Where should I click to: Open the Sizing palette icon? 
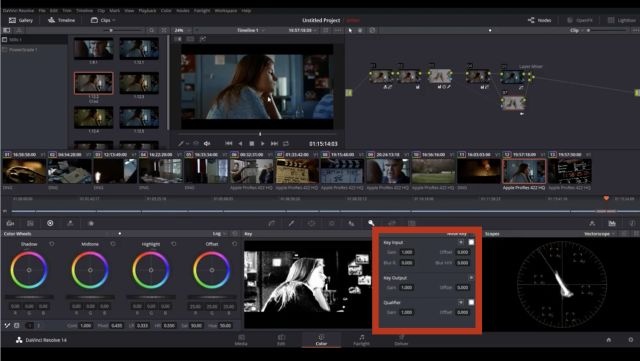(391, 223)
